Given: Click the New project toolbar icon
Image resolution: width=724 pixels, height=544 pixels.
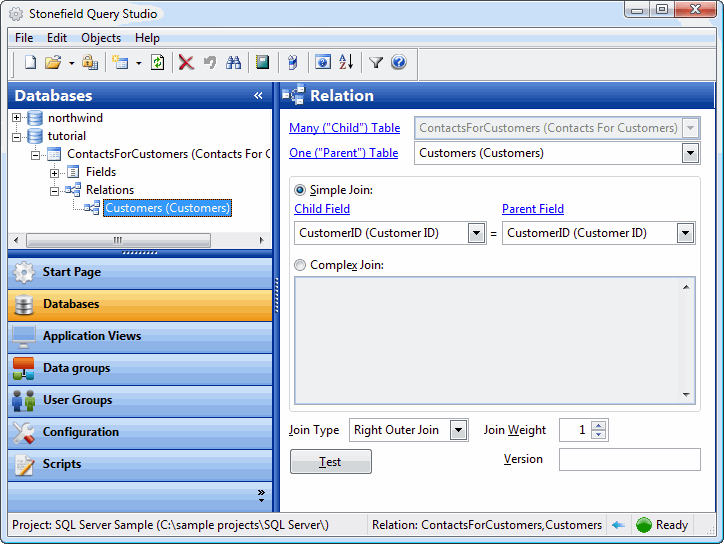Looking at the screenshot, I should click(30, 63).
